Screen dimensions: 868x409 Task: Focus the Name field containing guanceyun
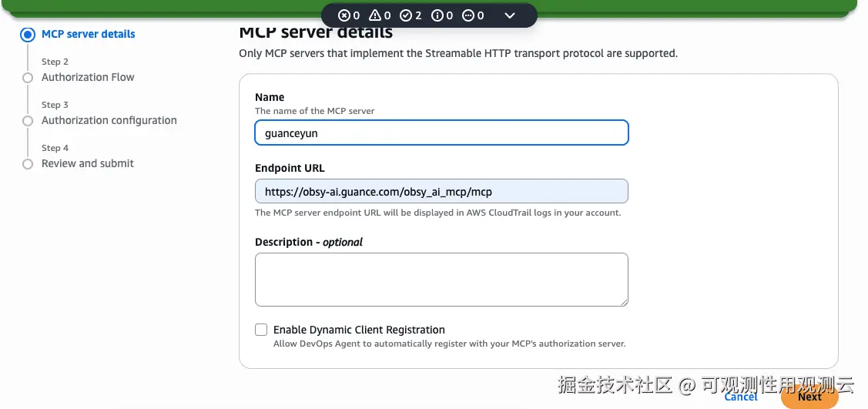pos(441,132)
